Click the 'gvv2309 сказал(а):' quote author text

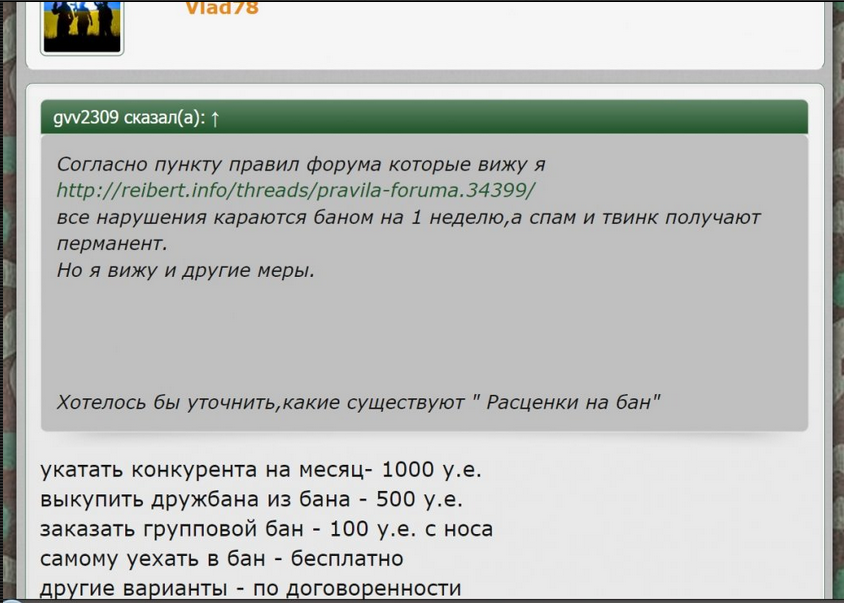point(128,118)
